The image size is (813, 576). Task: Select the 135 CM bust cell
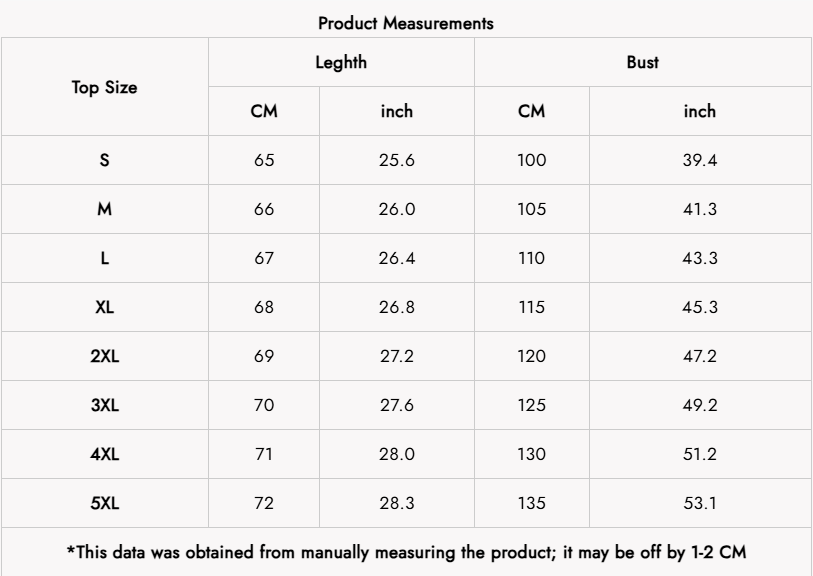pyautogui.click(x=531, y=501)
